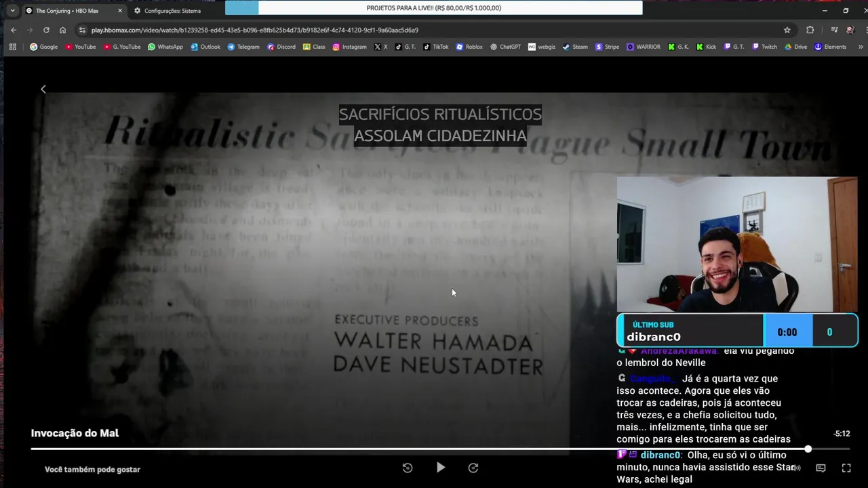
Task: Click the ÚLTIMO SUB dibranc0 panel
Action: point(690,331)
